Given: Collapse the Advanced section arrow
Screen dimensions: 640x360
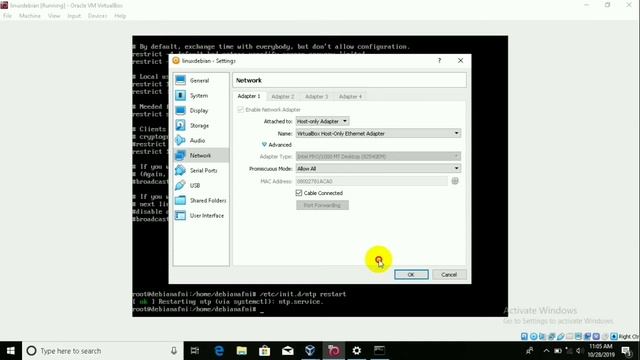Looking at the screenshot, I should coord(264,144).
